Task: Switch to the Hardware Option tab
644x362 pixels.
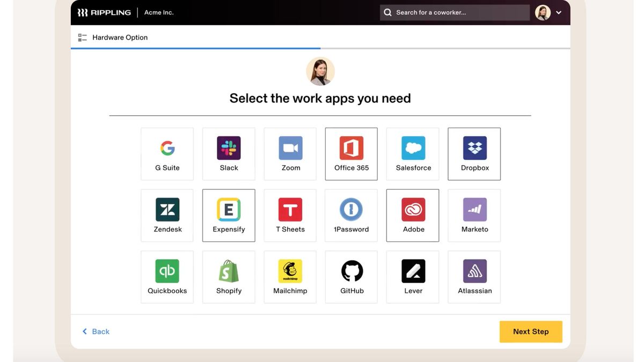Action: click(x=114, y=36)
